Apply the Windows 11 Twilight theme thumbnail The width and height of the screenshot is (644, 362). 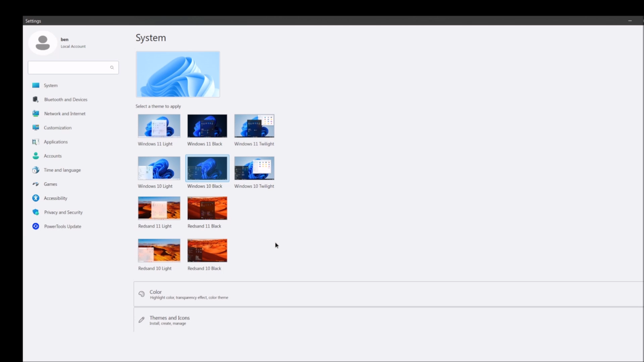click(254, 126)
